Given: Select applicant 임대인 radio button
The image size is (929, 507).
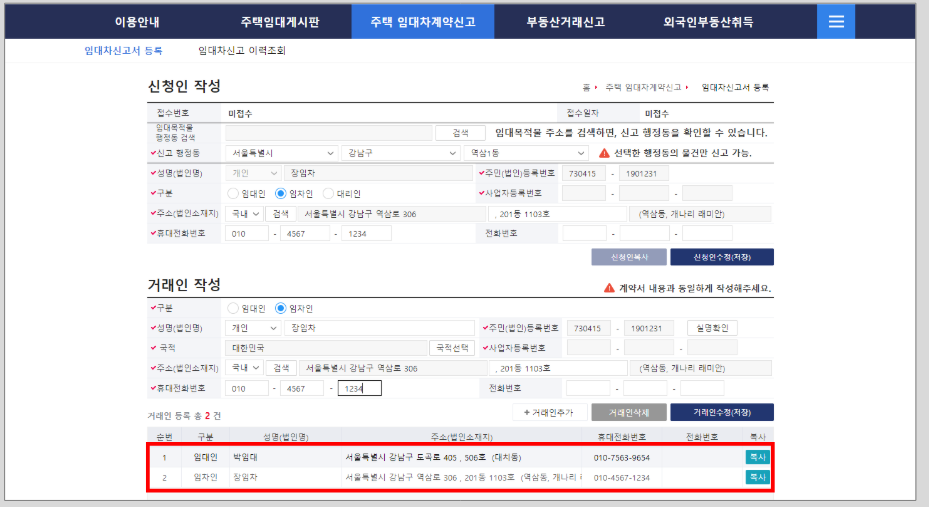Looking at the screenshot, I should tap(233, 194).
